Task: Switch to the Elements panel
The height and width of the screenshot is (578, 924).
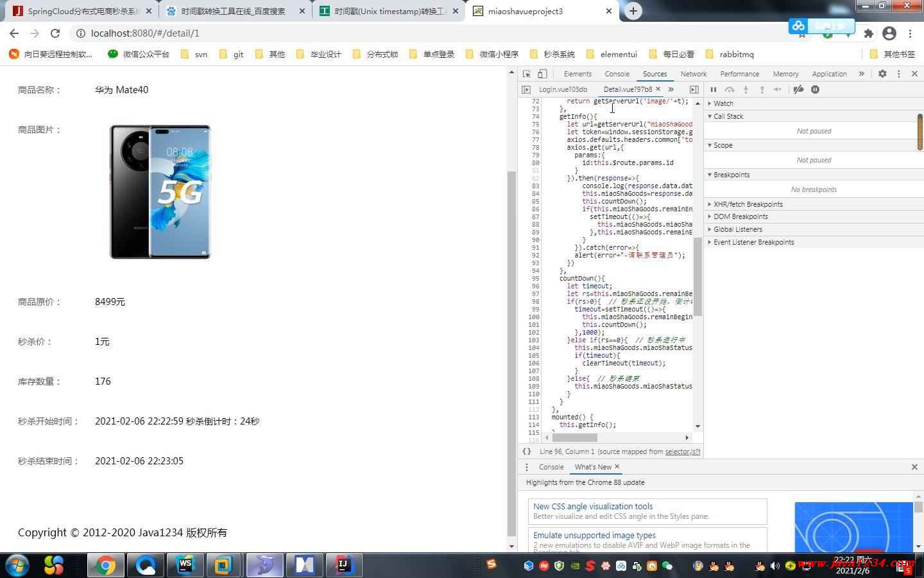Action: tap(577, 74)
